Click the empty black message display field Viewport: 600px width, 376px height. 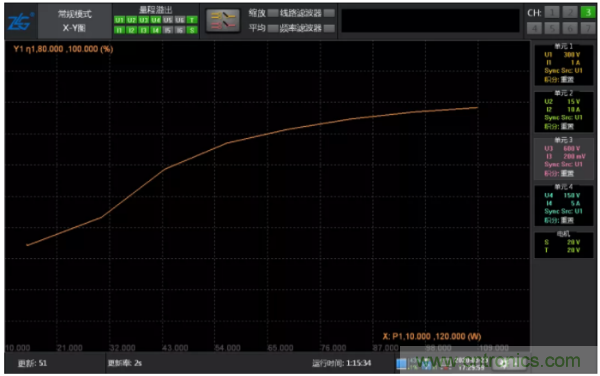(x=430, y=21)
